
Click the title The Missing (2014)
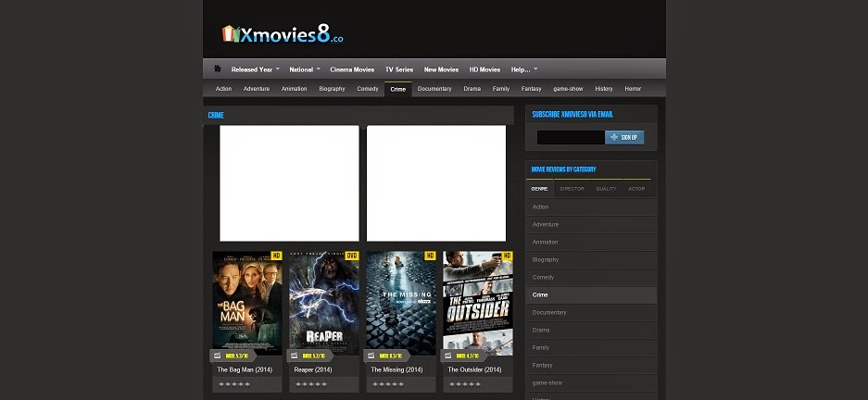click(396, 369)
